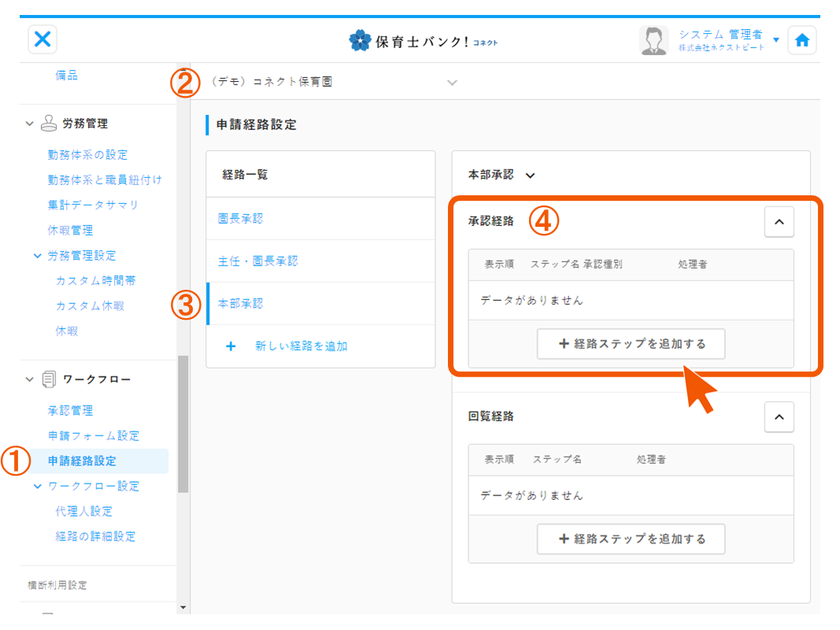Collapse the 労務管理設定 submenu

click(x=37, y=256)
